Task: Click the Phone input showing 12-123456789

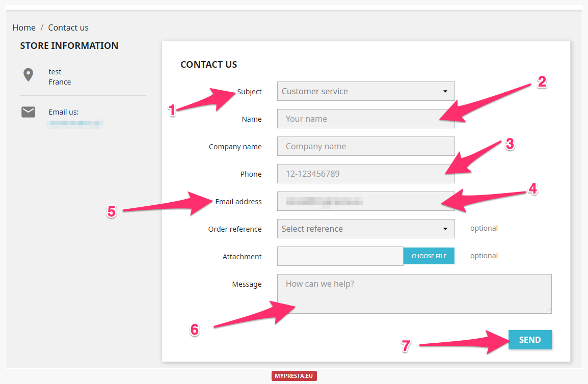Action: [x=366, y=174]
